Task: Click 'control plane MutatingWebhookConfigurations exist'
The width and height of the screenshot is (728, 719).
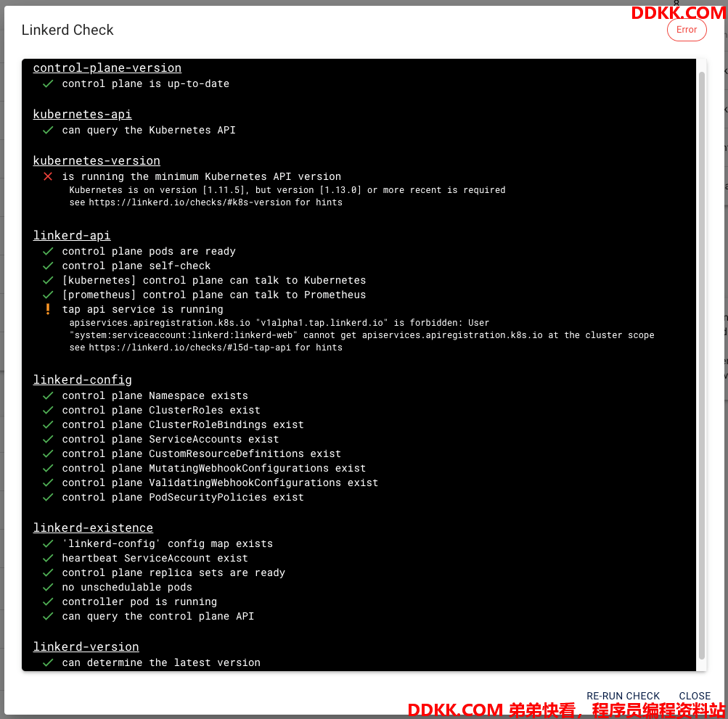Action: click(214, 468)
